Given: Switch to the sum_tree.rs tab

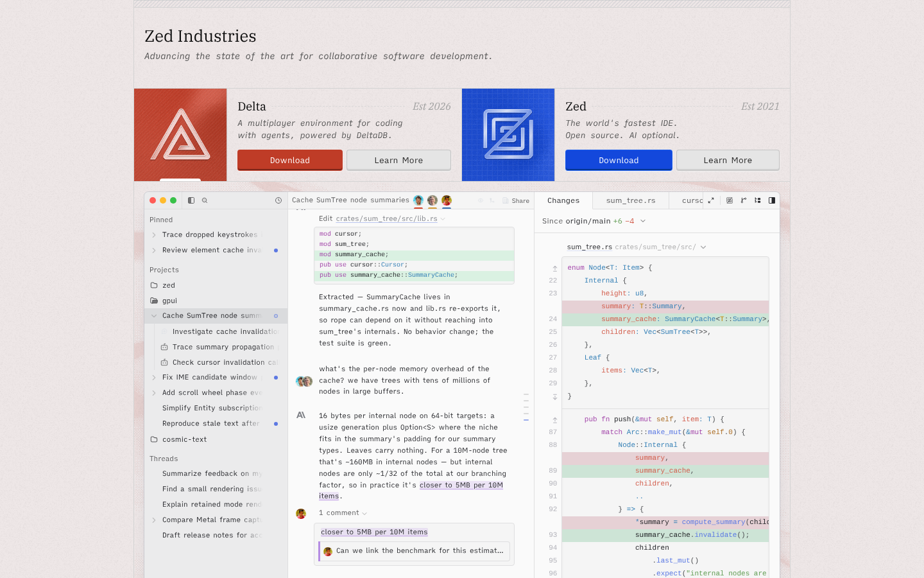Looking at the screenshot, I should point(631,200).
